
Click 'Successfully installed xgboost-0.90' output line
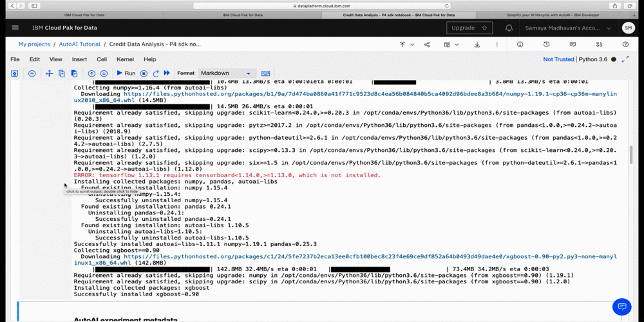(x=137, y=294)
